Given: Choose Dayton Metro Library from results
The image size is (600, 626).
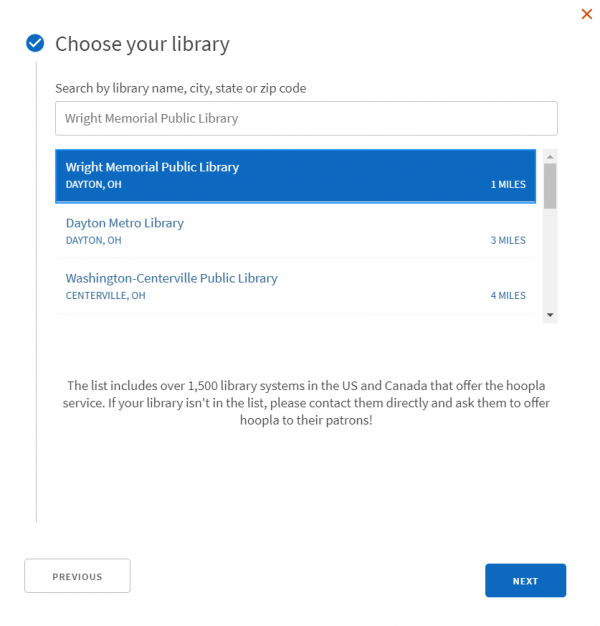Looking at the screenshot, I should 295,231.
